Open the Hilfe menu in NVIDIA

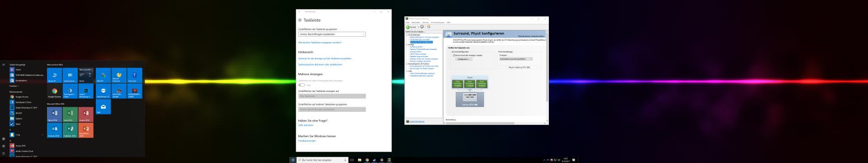[x=448, y=22]
